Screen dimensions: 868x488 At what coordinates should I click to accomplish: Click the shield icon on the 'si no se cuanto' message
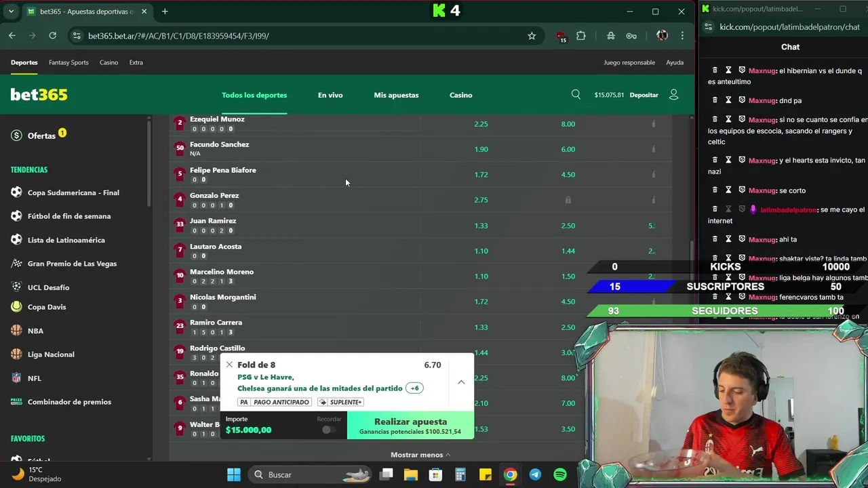742,119
